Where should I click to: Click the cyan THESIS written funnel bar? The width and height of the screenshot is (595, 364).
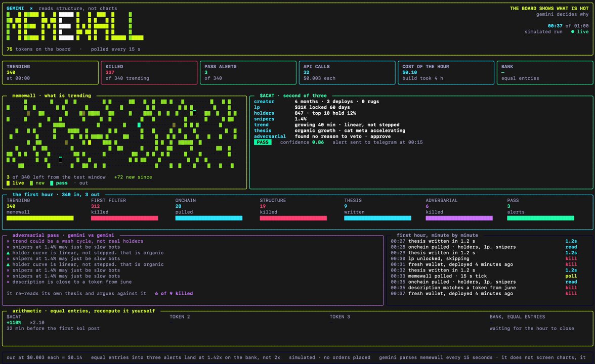377,218
